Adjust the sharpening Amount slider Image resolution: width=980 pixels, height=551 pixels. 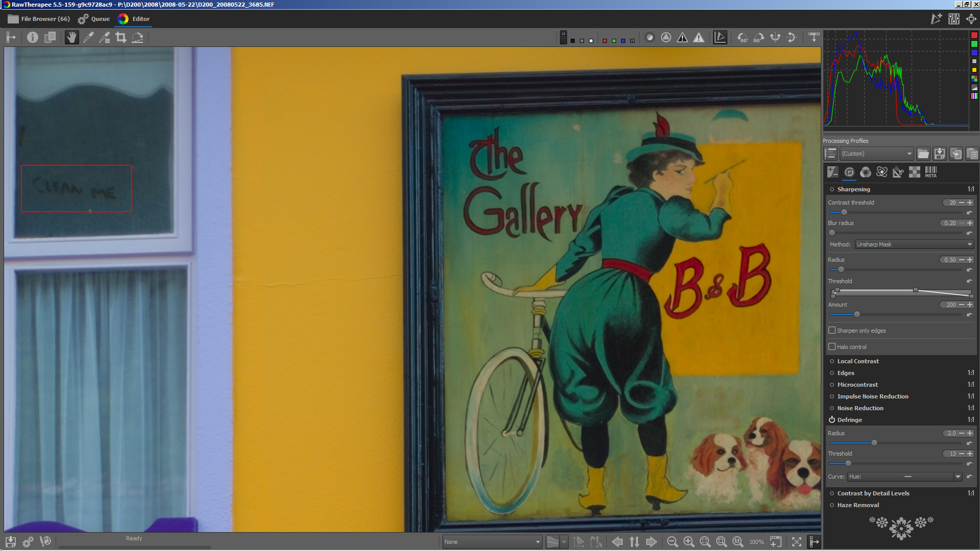coord(857,314)
